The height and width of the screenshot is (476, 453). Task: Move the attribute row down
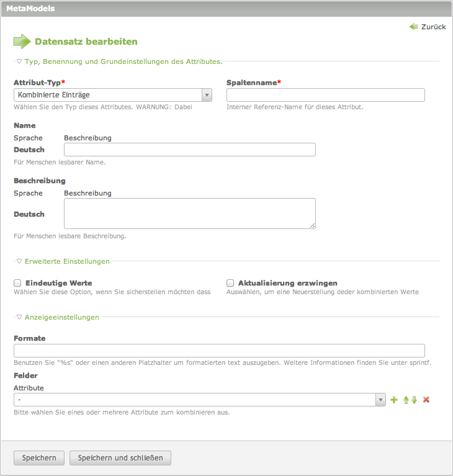[x=414, y=400]
